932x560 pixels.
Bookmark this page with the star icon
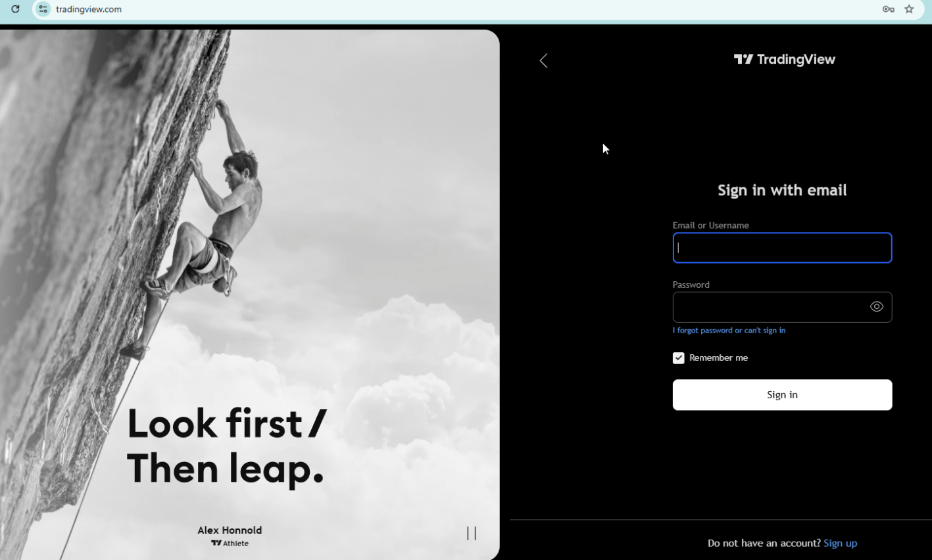point(910,9)
